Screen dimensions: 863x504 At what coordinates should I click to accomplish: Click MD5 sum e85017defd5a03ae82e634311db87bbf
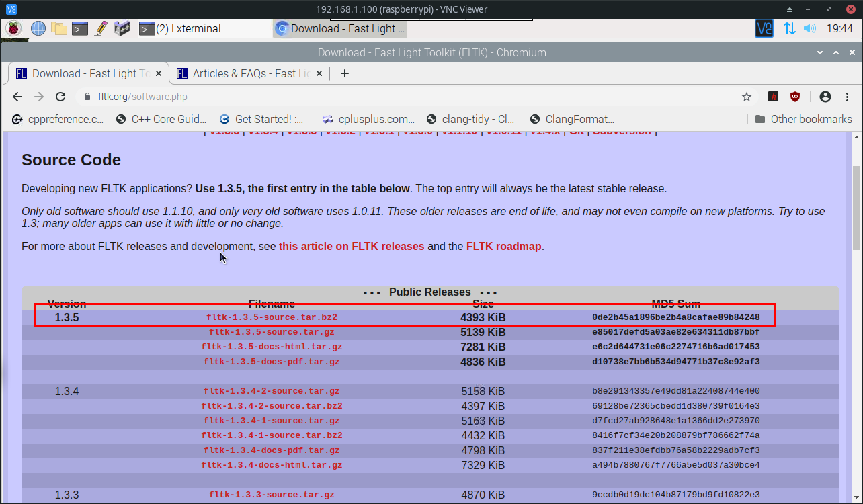(676, 332)
